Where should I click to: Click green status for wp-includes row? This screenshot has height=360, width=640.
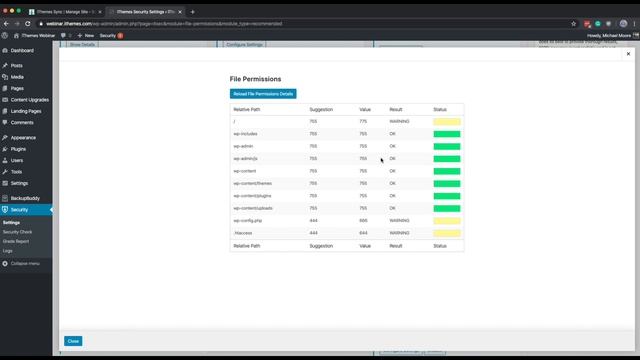pos(447,134)
